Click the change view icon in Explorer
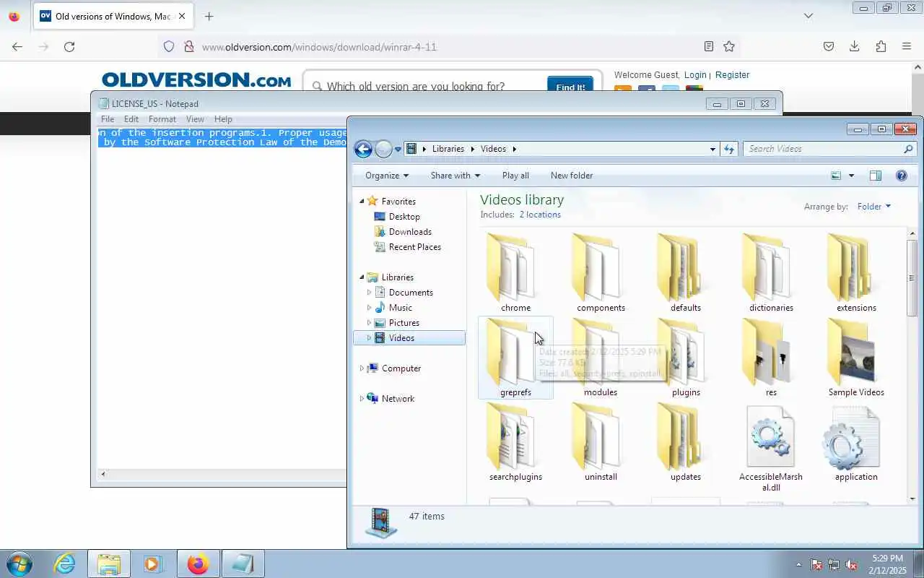The image size is (924, 578). pos(836,176)
